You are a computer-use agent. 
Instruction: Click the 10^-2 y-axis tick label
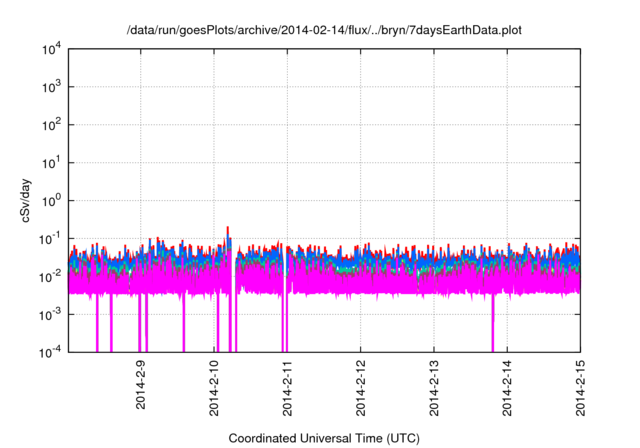tap(50, 277)
